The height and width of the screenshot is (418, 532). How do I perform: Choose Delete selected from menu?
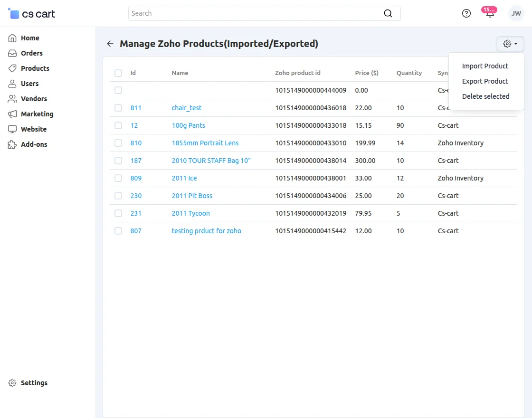[x=485, y=96]
